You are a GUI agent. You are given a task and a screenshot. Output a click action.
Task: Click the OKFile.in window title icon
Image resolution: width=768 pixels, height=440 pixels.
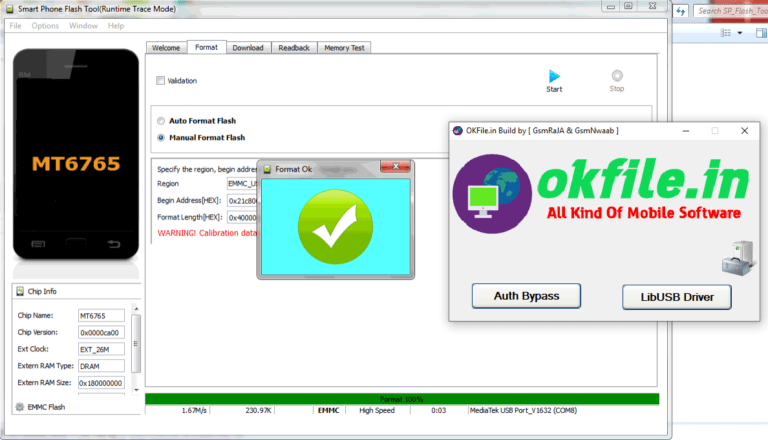(457, 131)
